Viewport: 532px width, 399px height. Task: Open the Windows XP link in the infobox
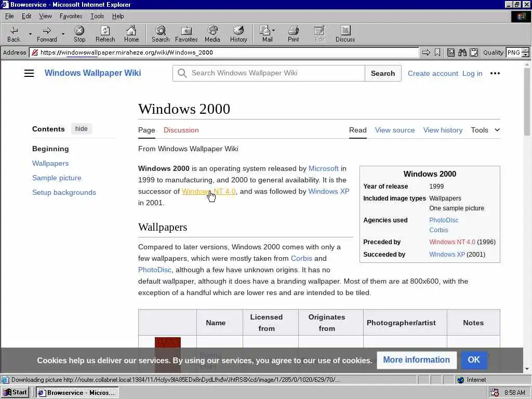pyautogui.click(x=447, y=254)
